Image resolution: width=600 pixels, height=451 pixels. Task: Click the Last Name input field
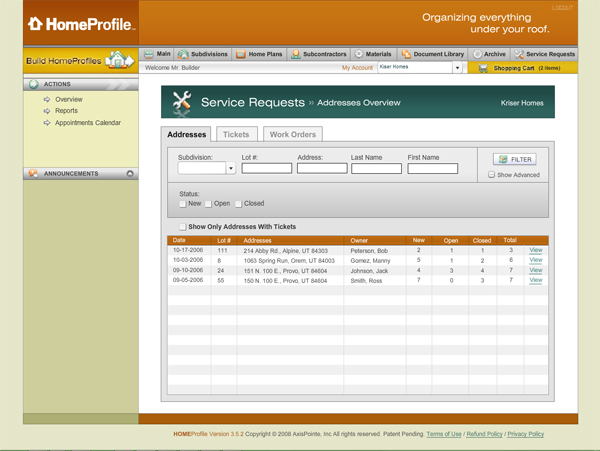[x=377, y=168]
